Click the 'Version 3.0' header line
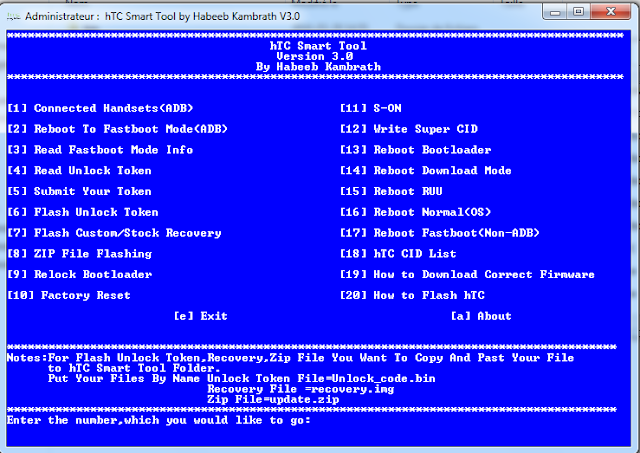Viewport: 640px width, 453px height. [x=315, y=56]
